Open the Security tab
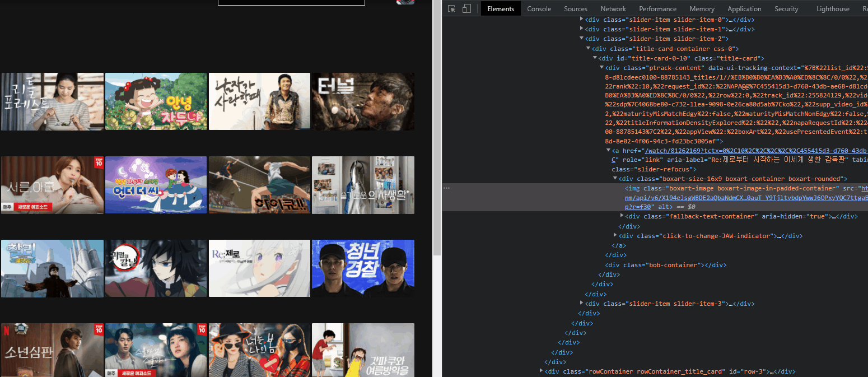The width and height of the screenshot is (868, 377). pos(786,8)
